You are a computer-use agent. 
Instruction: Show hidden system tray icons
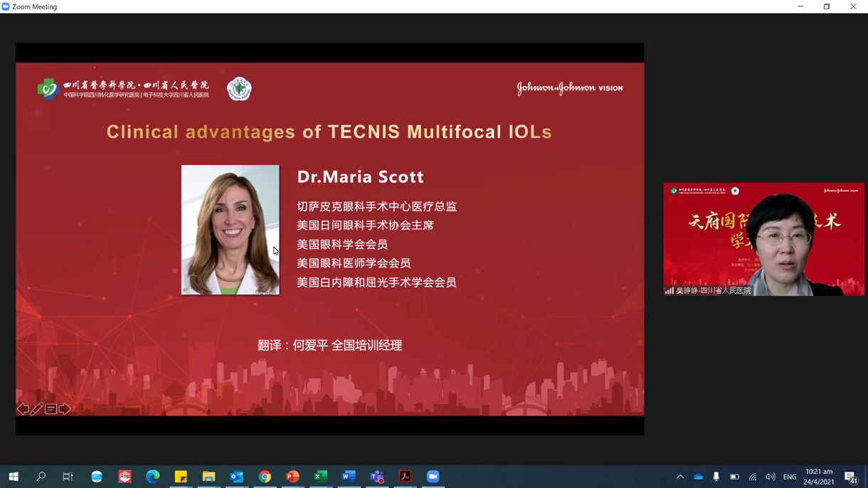click(x=680, y=477)
